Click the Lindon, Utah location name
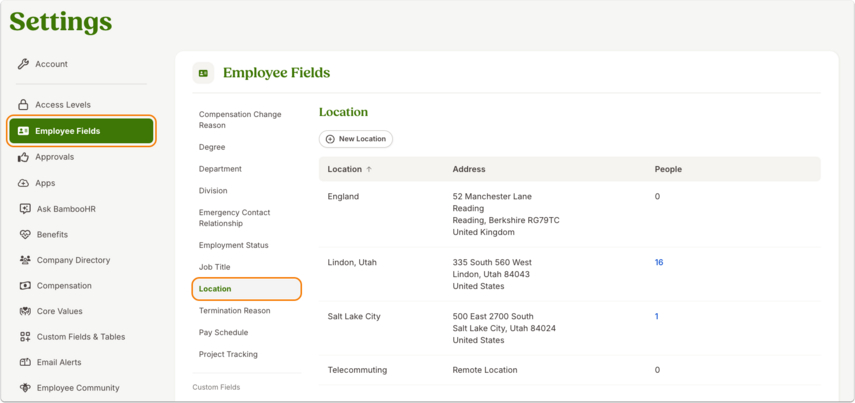Screen dimensions: 855x403 352,262
